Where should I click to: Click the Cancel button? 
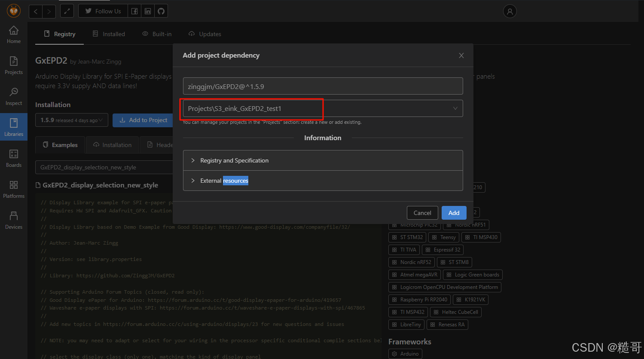pos(422,213)
